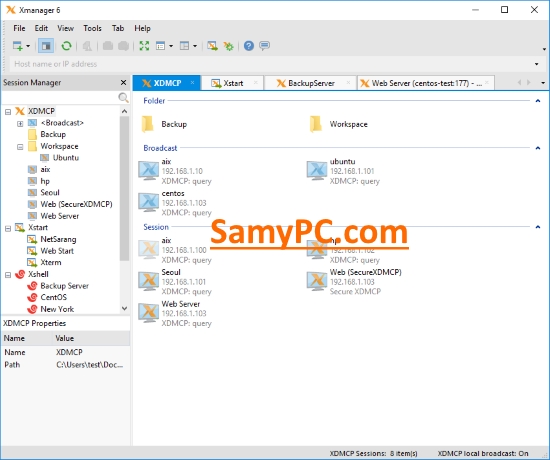
Task: Select Backup Server under Xshell
Action: pos(58,286)
